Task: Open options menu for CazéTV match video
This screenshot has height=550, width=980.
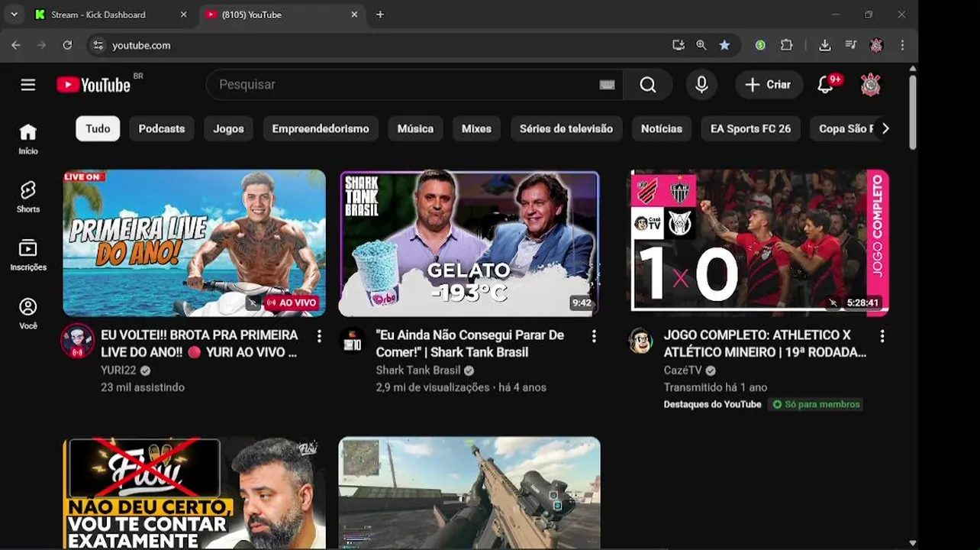Action: (882, 336)
